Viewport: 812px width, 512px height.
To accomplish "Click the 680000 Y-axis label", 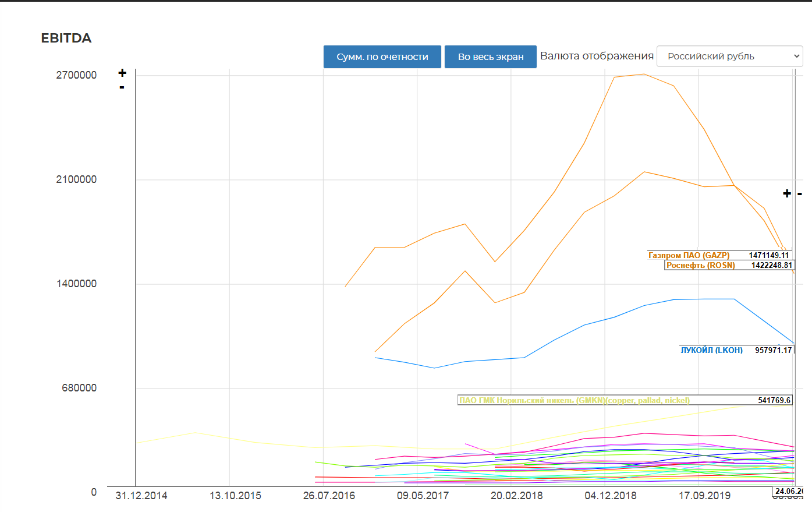I will (x=79, y=388).
